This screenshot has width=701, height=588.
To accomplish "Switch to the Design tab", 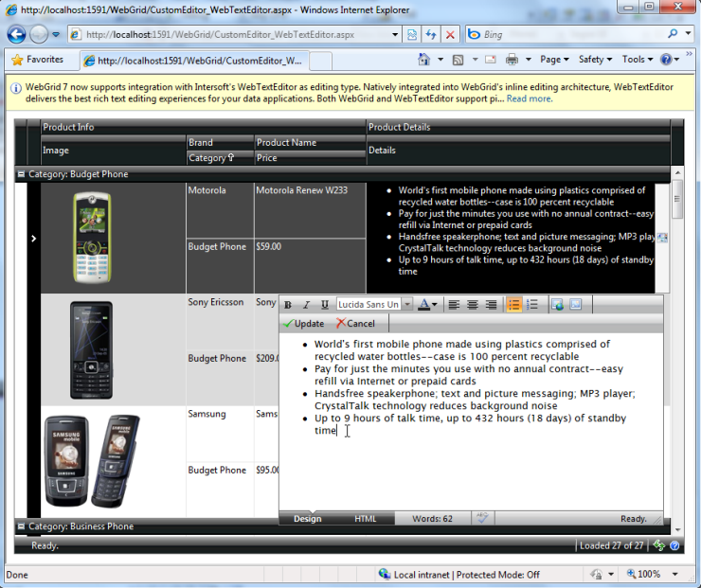I will 308,519.
